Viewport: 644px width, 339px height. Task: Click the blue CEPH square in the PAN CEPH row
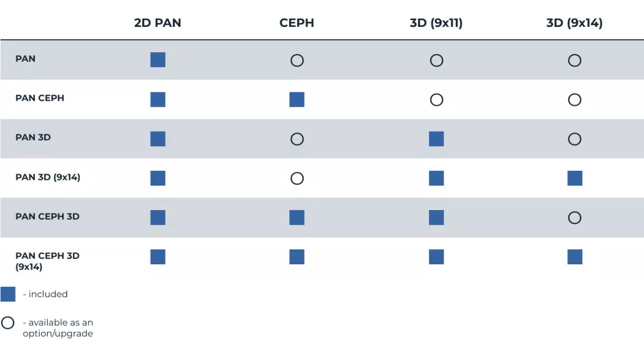[x=297, y=99]
